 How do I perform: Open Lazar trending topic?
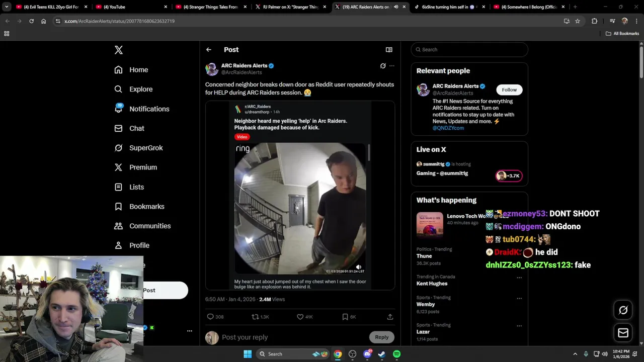(x=423, y=332)
